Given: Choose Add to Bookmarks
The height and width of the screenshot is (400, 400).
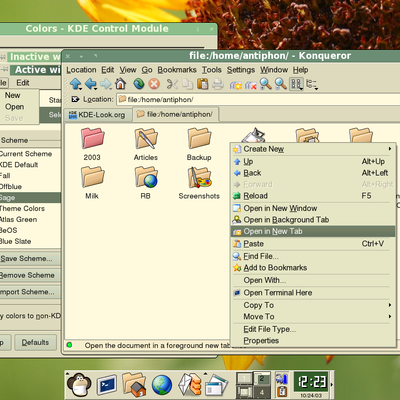Looking at the screenshot, I should (x=313, y=268).
